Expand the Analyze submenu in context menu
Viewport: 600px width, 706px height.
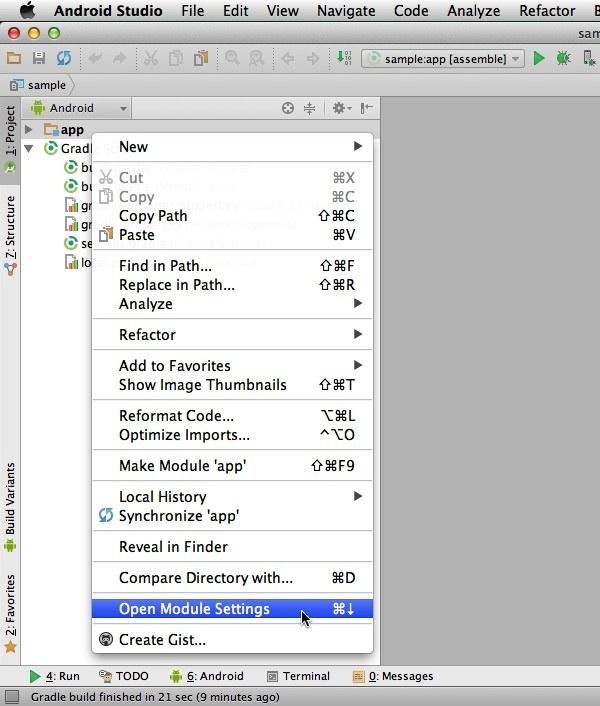(232, 304)
